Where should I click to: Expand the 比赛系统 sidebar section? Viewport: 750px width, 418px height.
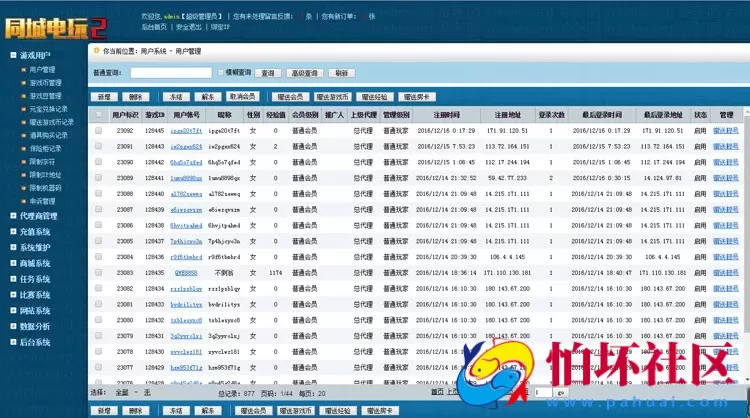[x=13, y=295]
